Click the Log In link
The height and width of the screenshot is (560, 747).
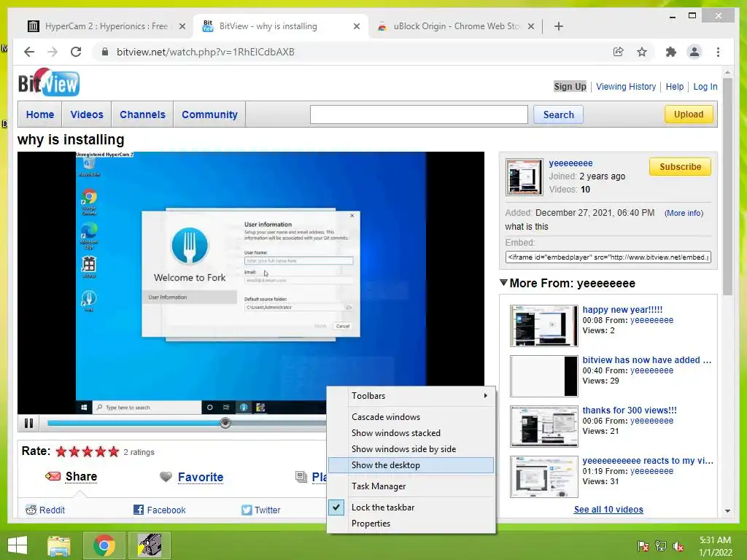point(705,87)
